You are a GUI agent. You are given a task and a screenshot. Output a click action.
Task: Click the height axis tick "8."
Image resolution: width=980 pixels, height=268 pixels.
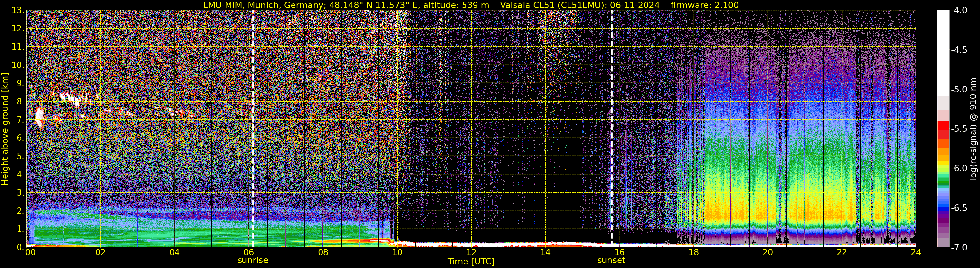click(x=20, y=102)
